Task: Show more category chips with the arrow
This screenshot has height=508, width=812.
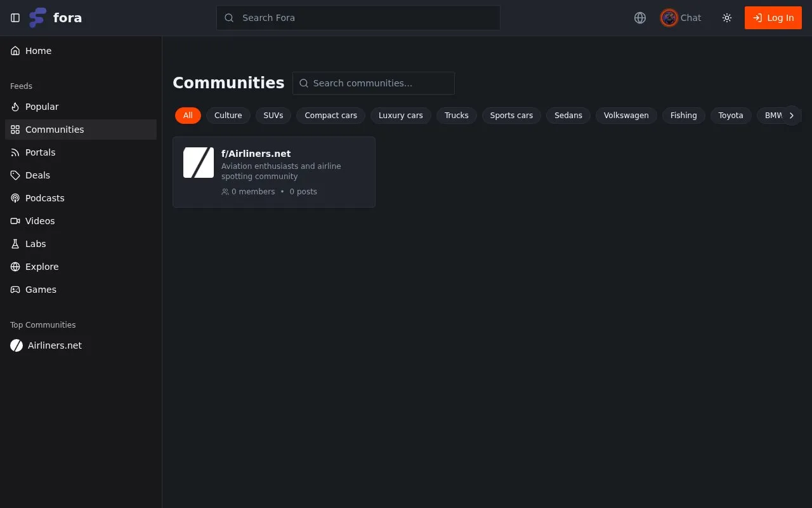Action: point(791,116)
